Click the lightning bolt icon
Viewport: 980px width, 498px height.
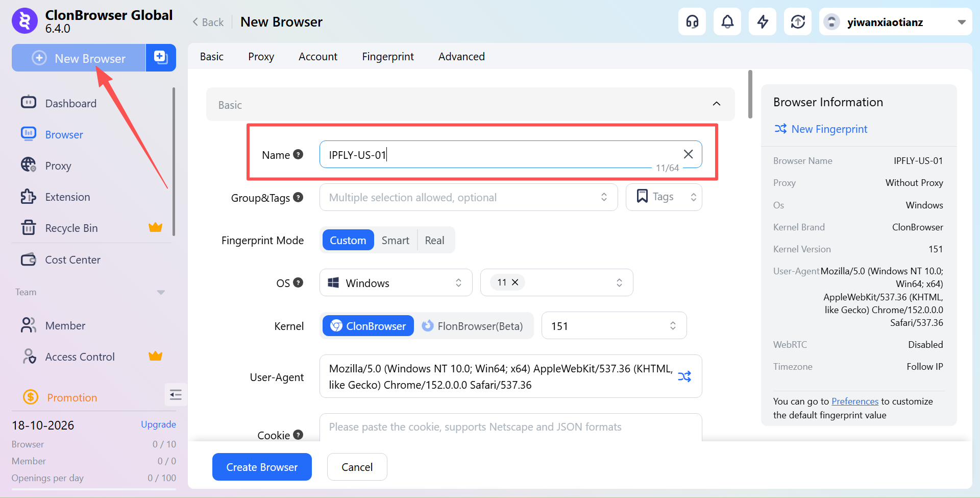tap(763, 22)
